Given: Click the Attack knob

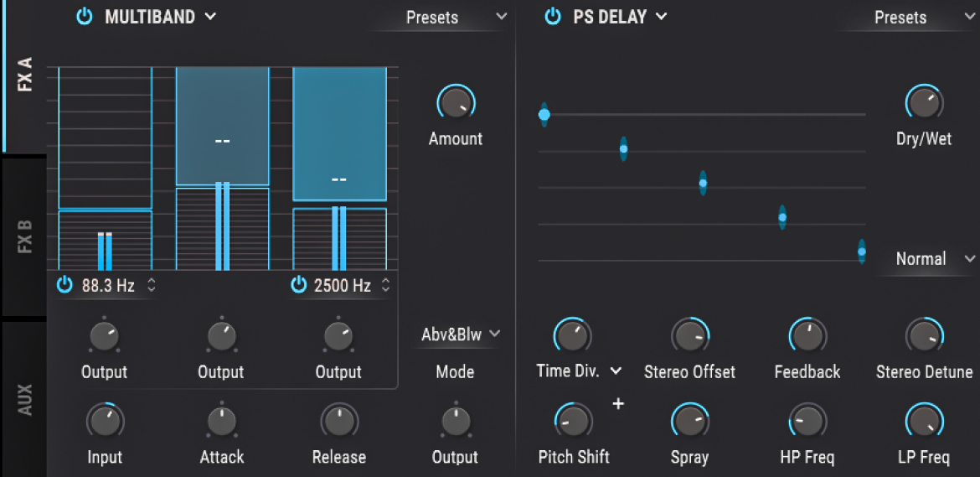Looking at the screenshot, I should coord(220,422).
